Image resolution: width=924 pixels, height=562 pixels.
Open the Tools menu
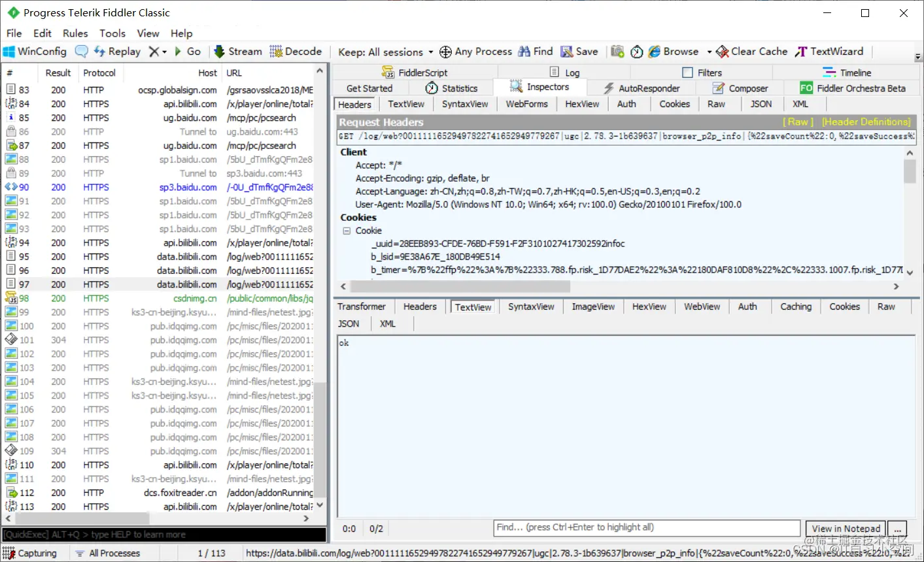pyautogui.click(x=112, y=33)
